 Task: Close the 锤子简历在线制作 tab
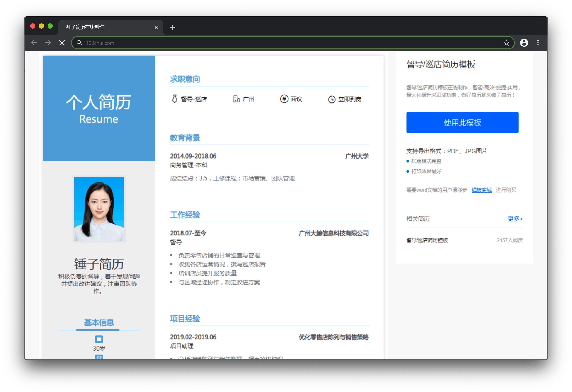tap(156, 27)
